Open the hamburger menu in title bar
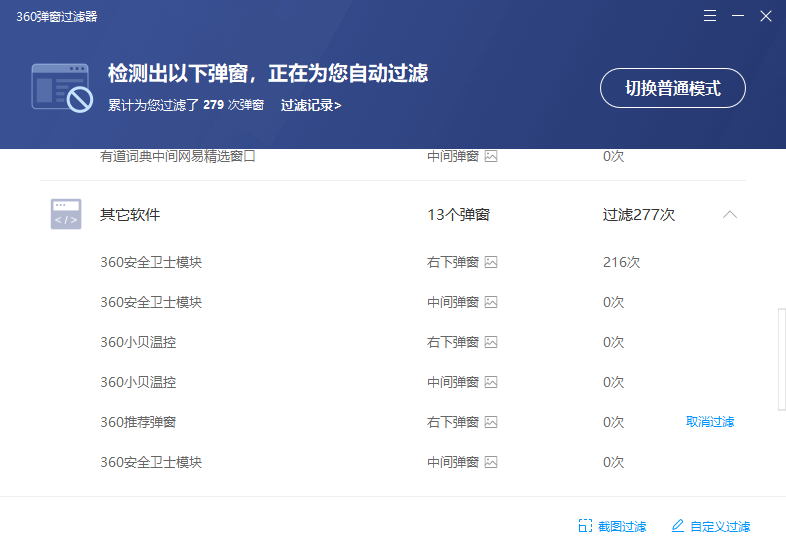Screen dimensions: 786x550 [x=709, y=16]
